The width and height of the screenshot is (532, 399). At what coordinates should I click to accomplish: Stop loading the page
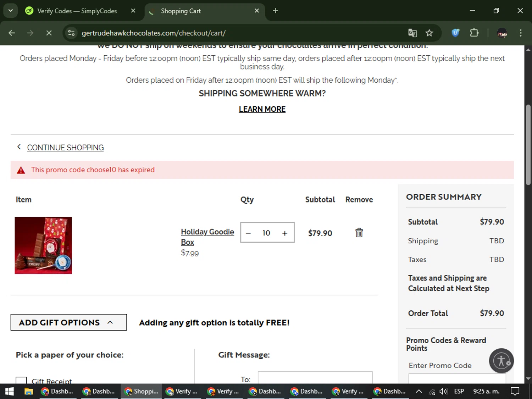tap(49, 33)
